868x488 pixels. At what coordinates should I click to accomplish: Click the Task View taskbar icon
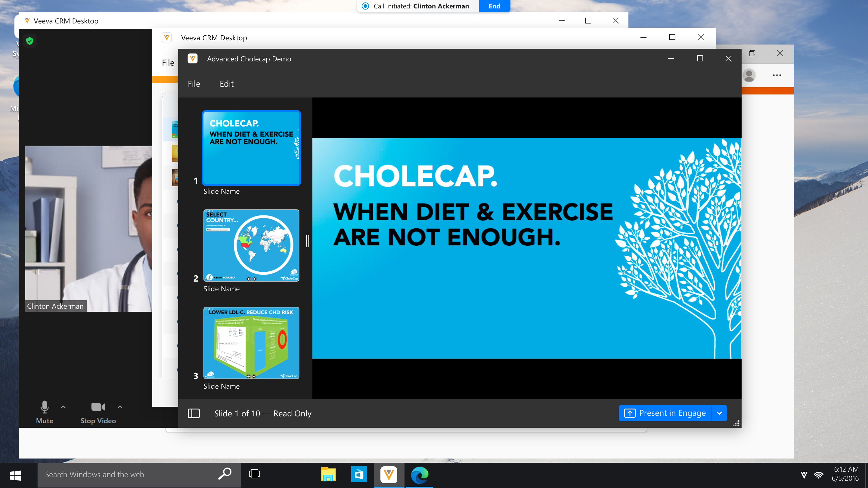point(254,474)
